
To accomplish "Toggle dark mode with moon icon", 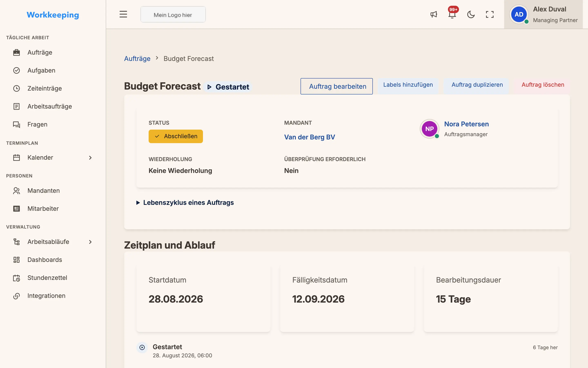I will point(471,14).
